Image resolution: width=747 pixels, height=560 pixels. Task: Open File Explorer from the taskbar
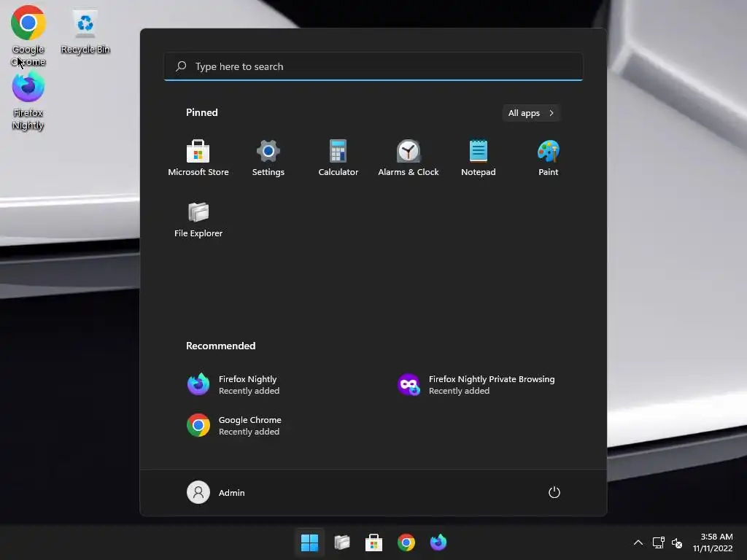coord(342,542)
